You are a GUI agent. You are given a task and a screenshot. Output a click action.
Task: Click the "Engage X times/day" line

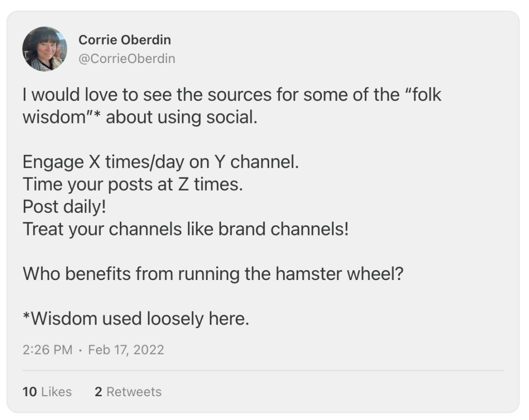click(161, 162)
